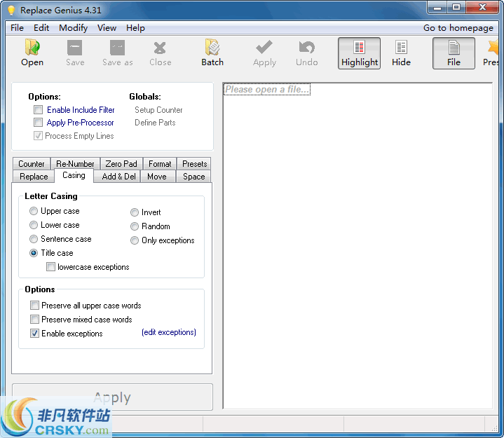Image resolution: width=504 pixels, height=438 pixels.
Task: Switch to the Add & Del tab
Action: (x=118, y=177)
